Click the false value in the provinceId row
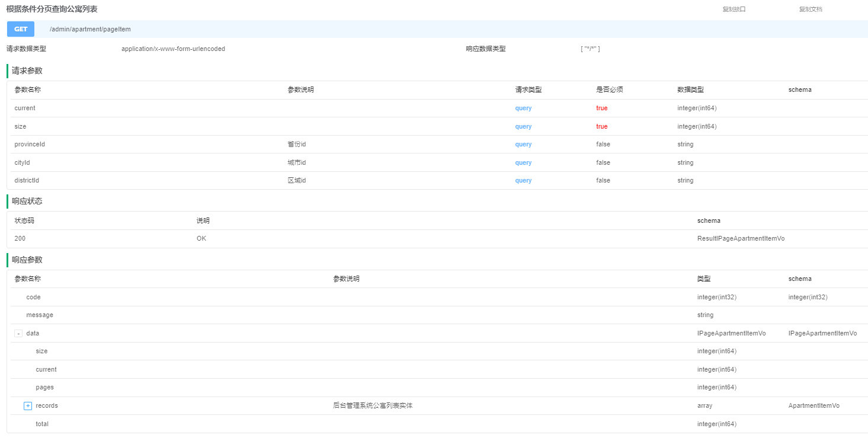The width and height of the screenshot is (868, 438). click(603, 145)
